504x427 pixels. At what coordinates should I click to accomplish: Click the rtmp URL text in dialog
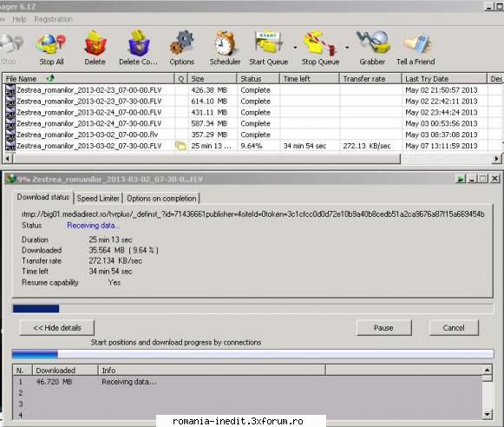pyautogui.click(x=253, y=214)
